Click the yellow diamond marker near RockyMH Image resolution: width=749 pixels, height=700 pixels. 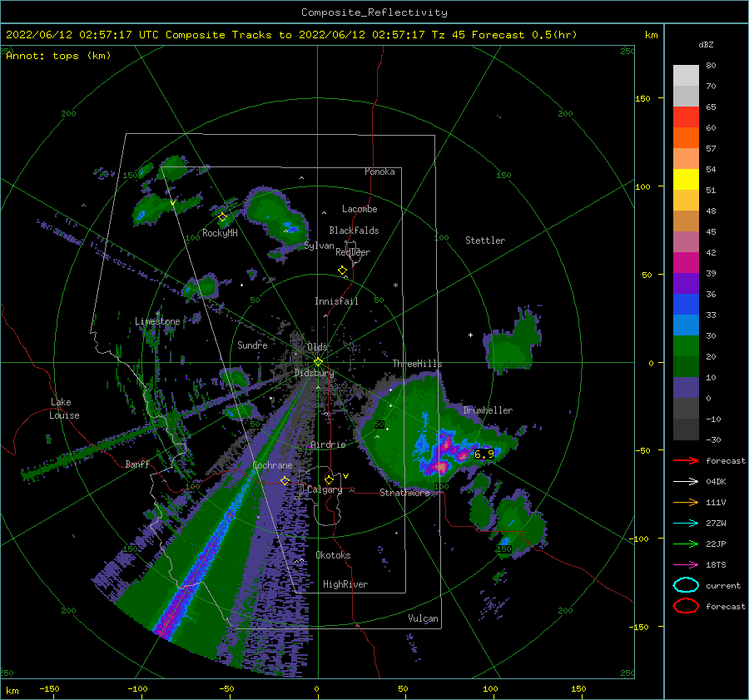pyautogui.click(x=222, y=217)
